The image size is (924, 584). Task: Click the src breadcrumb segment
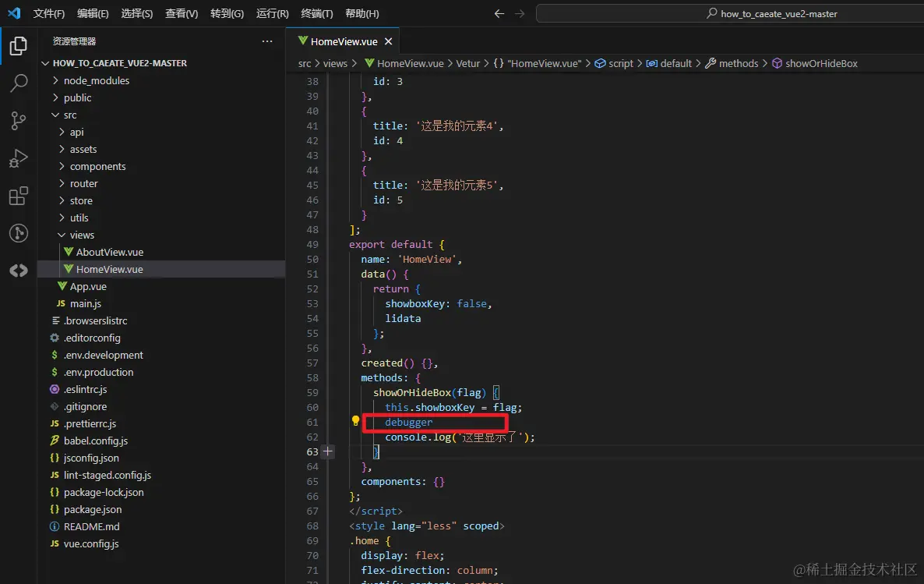tap(305, 63)
